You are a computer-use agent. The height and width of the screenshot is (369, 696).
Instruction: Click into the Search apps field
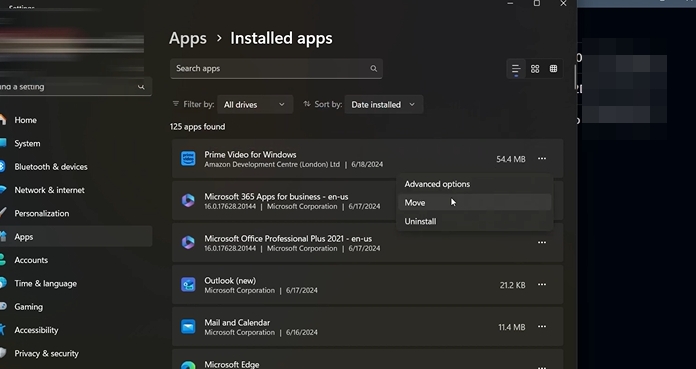coord(276,68)
